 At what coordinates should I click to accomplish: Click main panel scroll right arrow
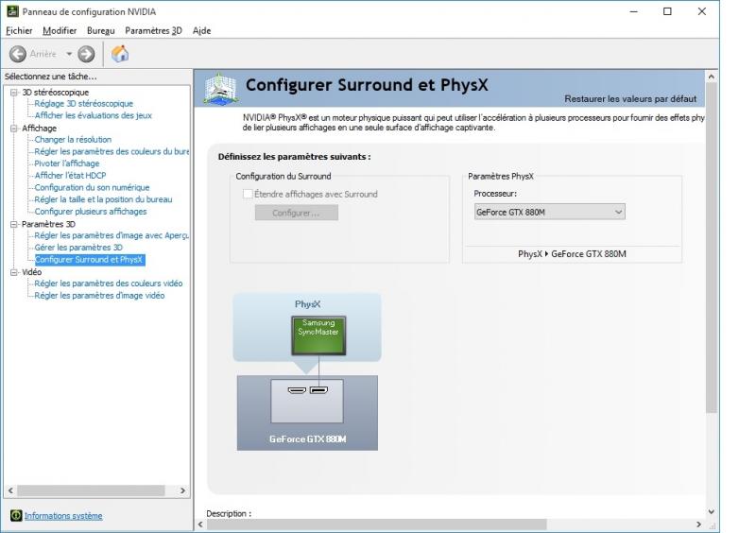[699, 524]
